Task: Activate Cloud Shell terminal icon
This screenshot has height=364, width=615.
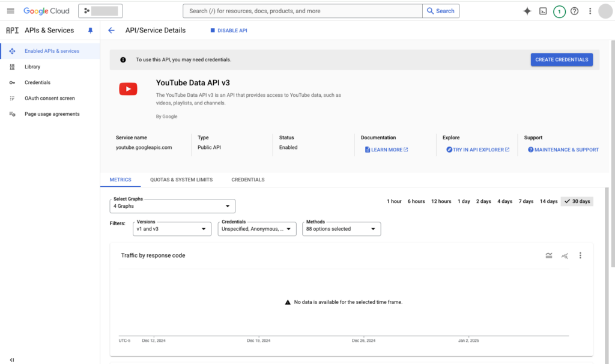Action: coord(543,11)
